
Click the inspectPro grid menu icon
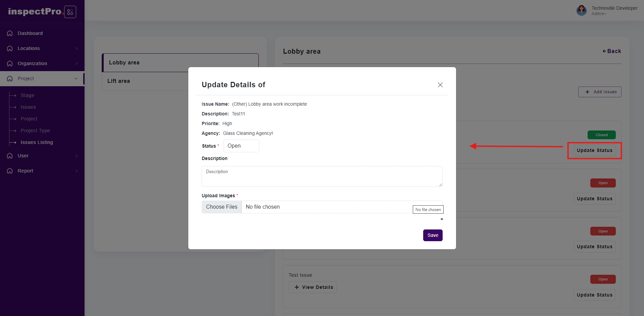pyautogui.click(x=70, y=12)
